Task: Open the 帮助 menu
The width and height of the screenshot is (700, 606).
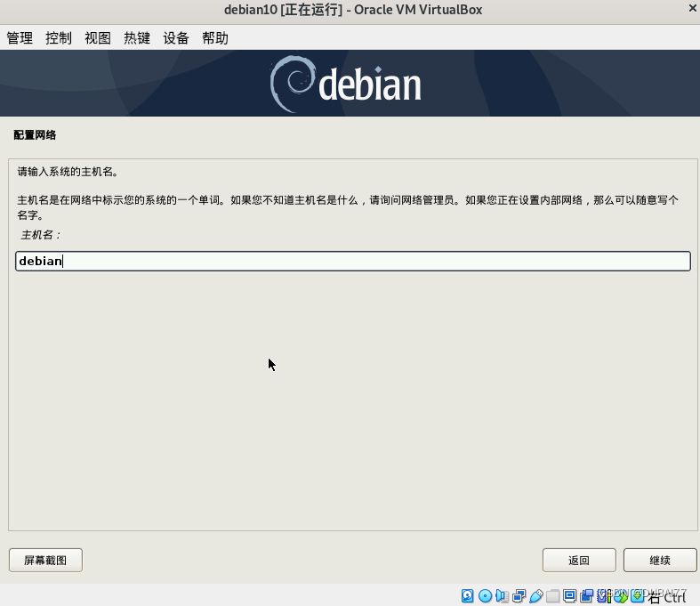Action: click(215, 38)
